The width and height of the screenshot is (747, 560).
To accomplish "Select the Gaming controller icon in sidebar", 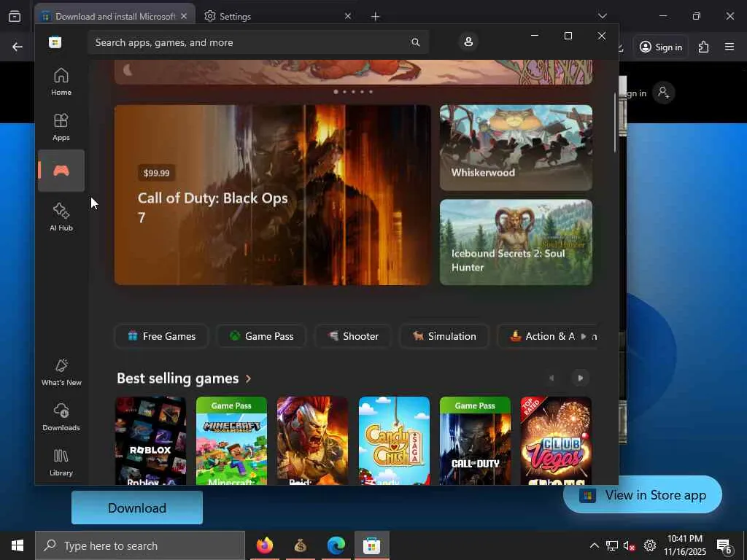I will click(x=61, y=171).
